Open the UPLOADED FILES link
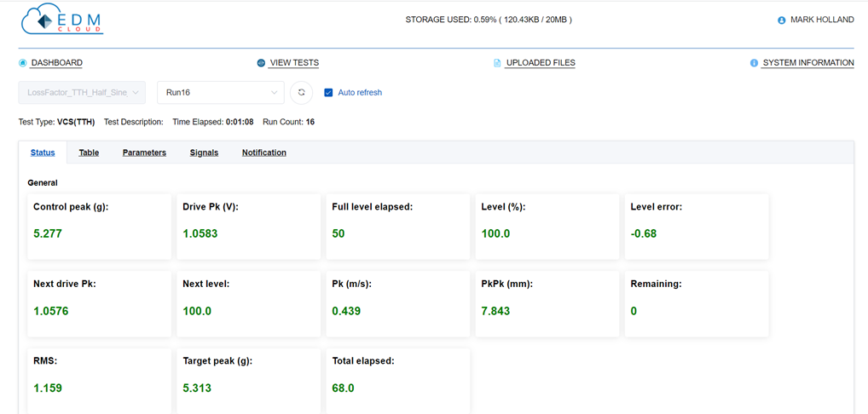Screen dimensions: 868x414 pyautogui.click(x=541, y=63)
